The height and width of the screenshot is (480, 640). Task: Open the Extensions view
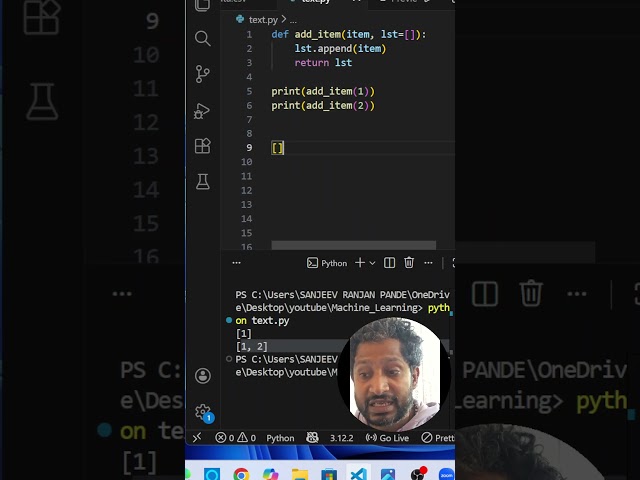click(202, 146)
